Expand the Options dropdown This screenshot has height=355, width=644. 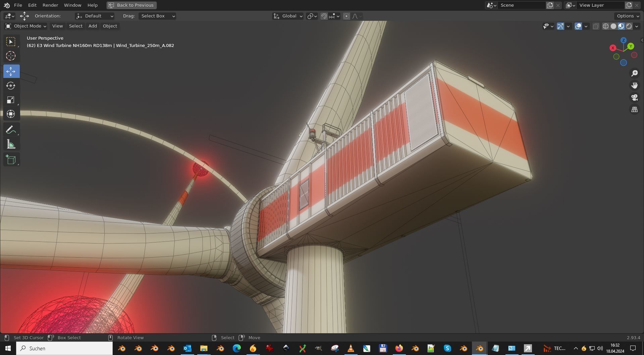pyautogui.click(x=628, y=16)
